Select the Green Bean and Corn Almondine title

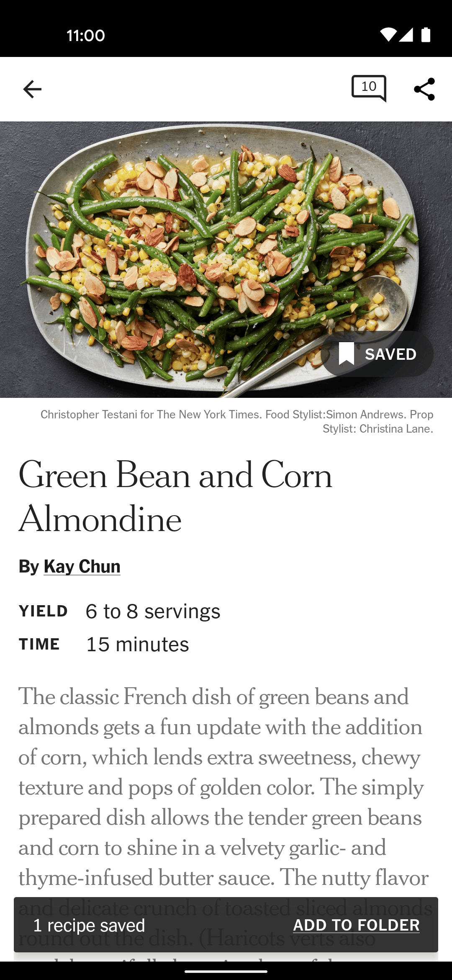coord(176,497)
